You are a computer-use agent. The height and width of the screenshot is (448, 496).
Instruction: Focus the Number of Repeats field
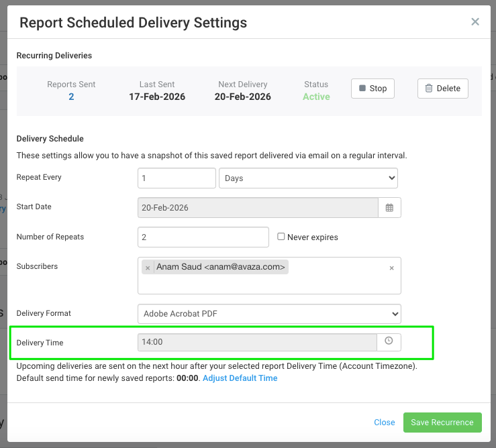point(203,237)
